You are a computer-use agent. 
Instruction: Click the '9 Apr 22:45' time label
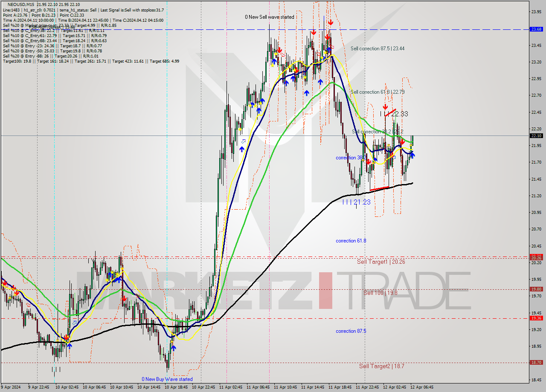pyautogui.click(x=39, y=387)
